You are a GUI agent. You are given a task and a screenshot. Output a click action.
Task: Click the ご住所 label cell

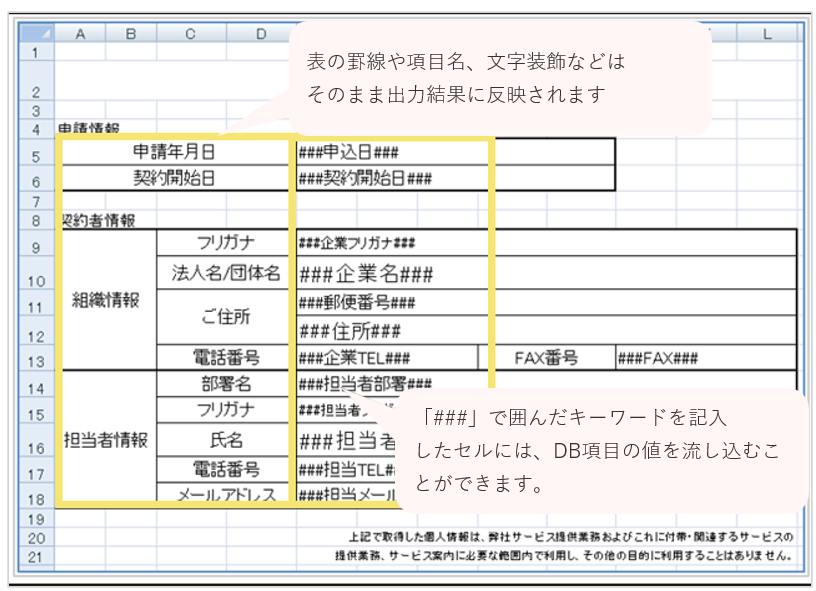pyautogui.click(x=226, y=316)
